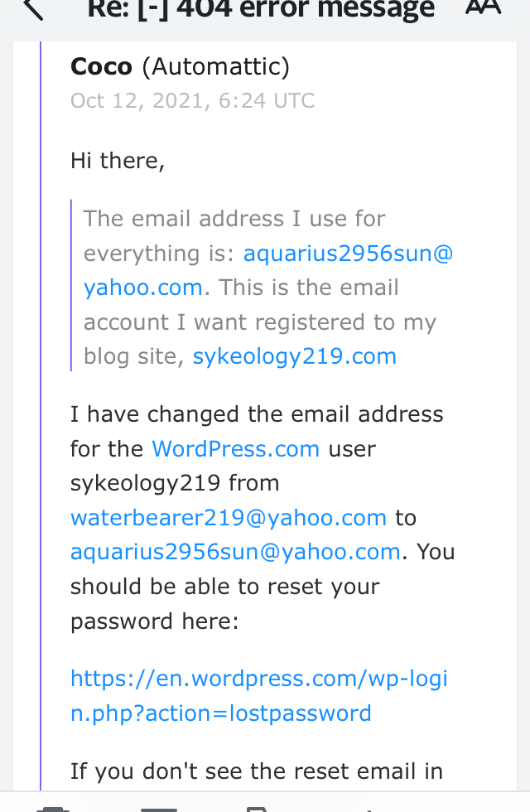Open the quoted aquarius2956sun@ email link

pyautogui.click(x=348, y=254)
